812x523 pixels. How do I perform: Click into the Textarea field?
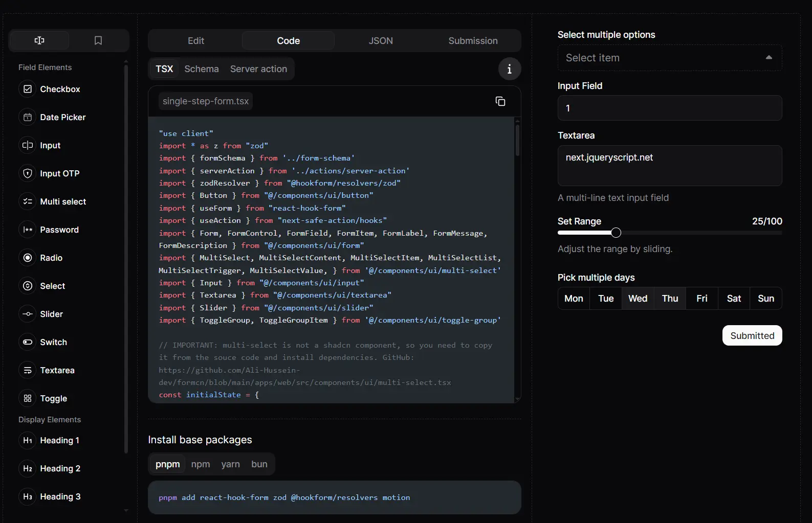click(669, 165)
